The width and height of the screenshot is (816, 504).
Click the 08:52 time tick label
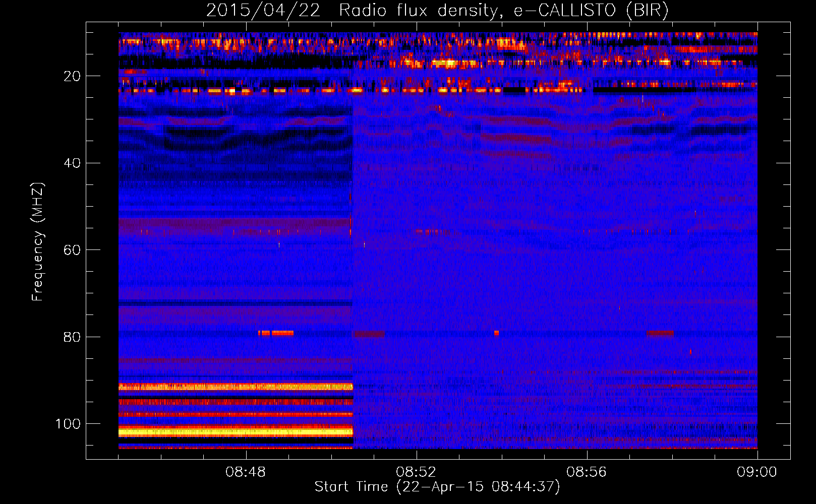click(416, 472)
